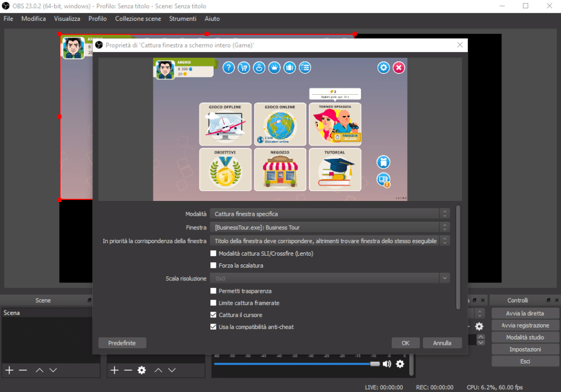
Task: Open the File menu
Action: (x=8, y=19)
